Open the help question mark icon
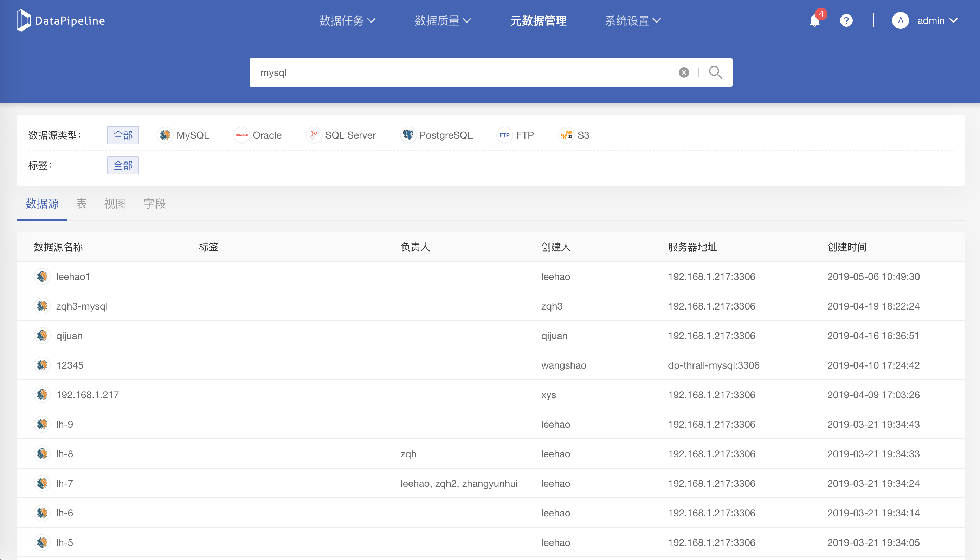This screenshot has height=560, width=980. (846, 21)
